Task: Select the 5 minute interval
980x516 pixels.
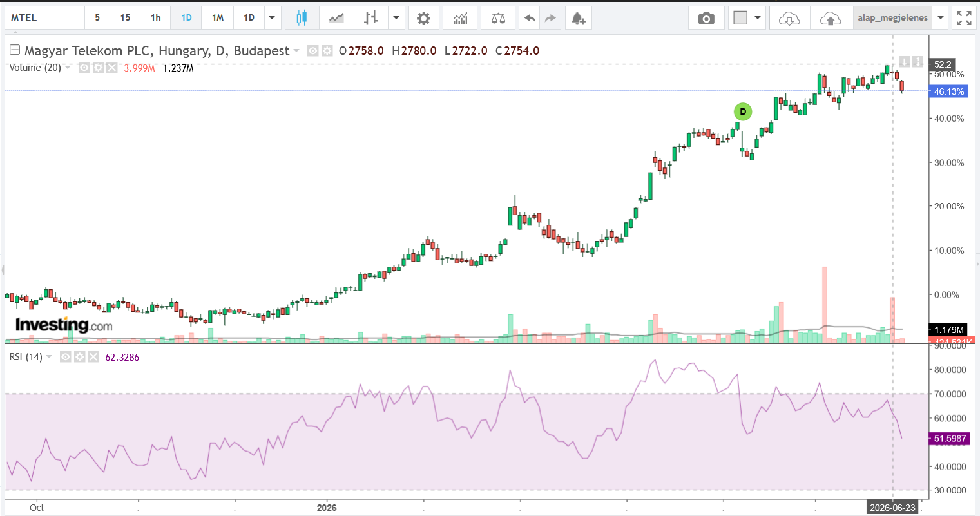Action: 97,18
